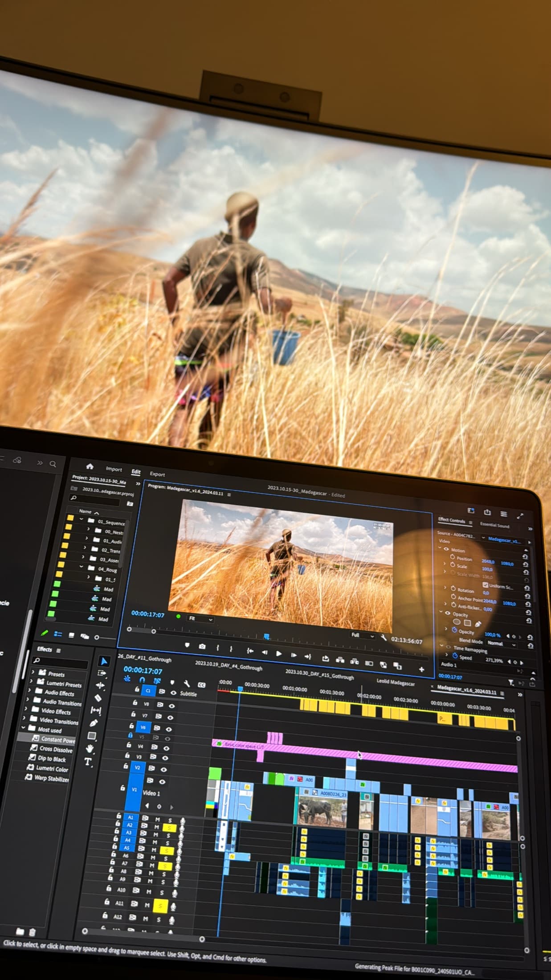Disable solo on track A2
This screenshot has width=551, height=980.
[x=168, y=828]
